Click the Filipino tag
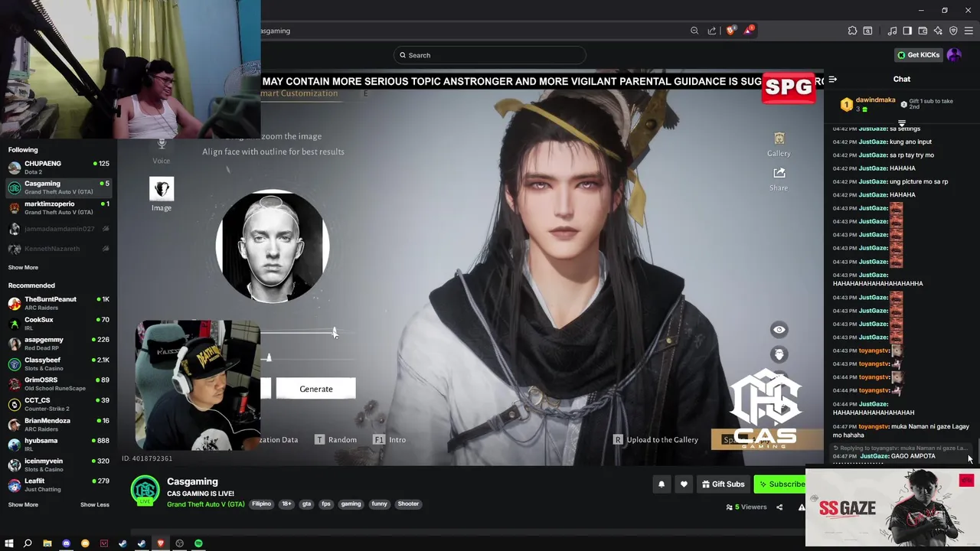 coord(262,504)
